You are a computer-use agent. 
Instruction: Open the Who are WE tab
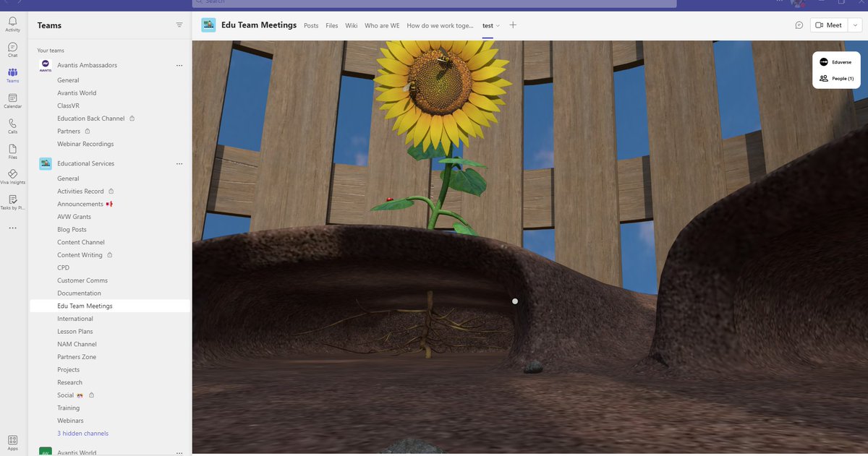tap(382, 25)
